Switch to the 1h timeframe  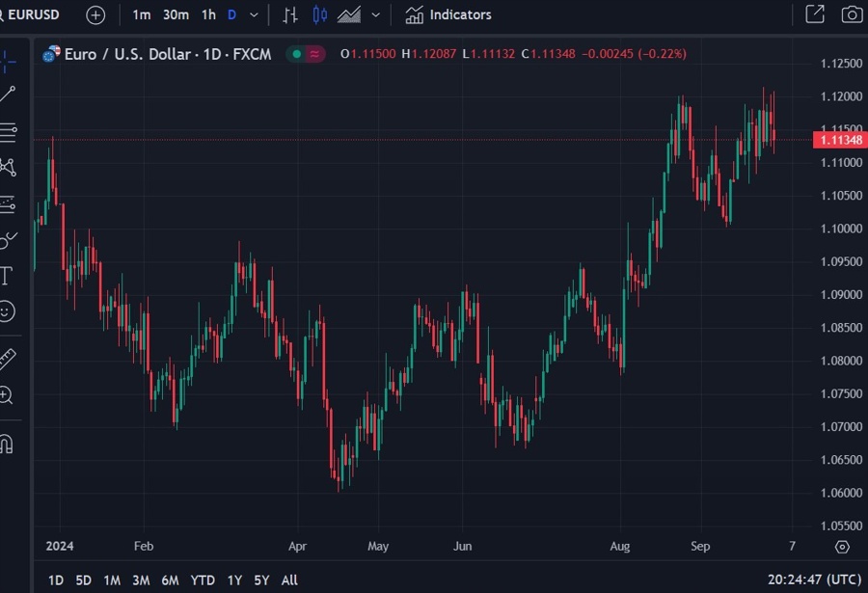point(208,14)
